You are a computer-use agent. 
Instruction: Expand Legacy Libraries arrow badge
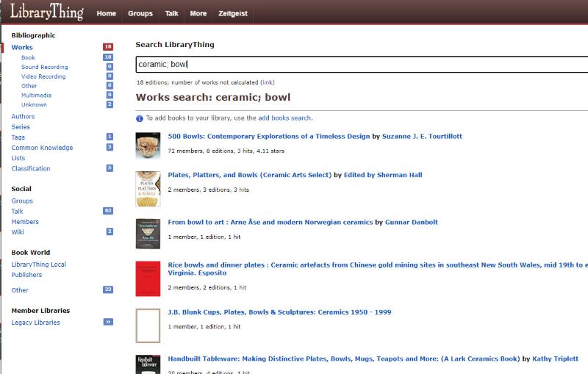pyautogui.click(x=108, y=322)
